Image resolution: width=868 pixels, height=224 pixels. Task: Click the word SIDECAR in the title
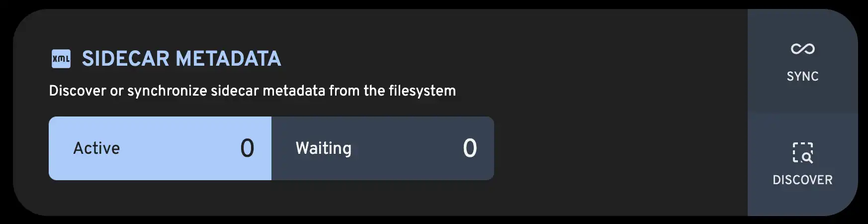click(126, 59)
